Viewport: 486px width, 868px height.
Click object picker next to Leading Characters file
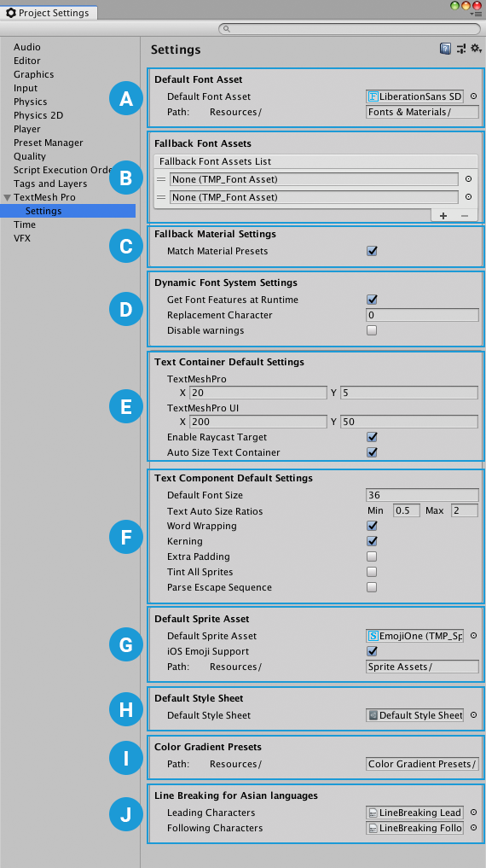click(x=474, y=813)
